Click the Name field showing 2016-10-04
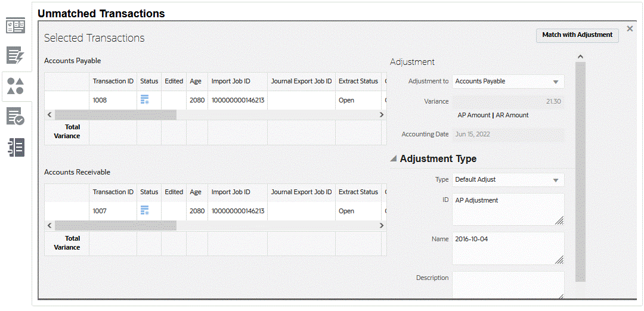Screen dimensions: 644x311 tap(507, 247)
